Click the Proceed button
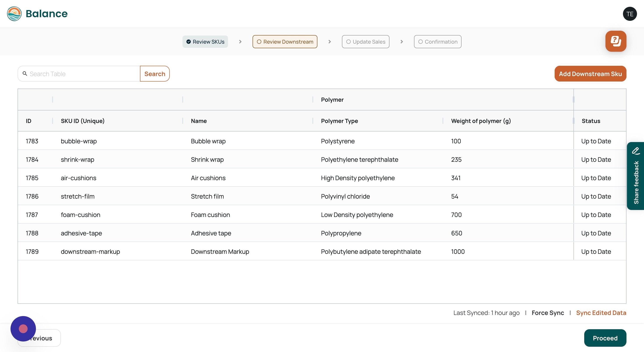Viewport: 644px width, 352px height. point(605,338)
